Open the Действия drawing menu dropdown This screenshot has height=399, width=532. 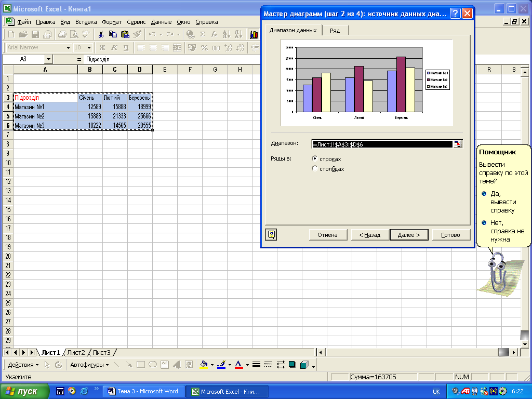23,365
